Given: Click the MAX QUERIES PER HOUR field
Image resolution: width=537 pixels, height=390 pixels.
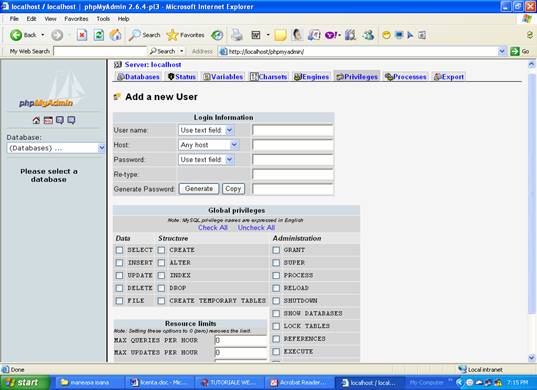Looking at the screenshot, I should click(x=241, y=340).
